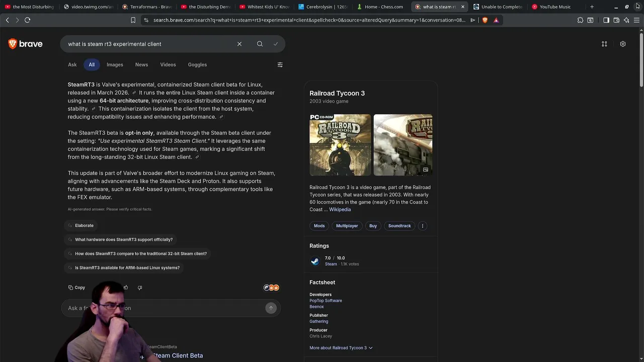Image resolution: width=644 pixels, height=362 pixels.
Task: Click the magnifier search icon
Action: pos(260,44)
